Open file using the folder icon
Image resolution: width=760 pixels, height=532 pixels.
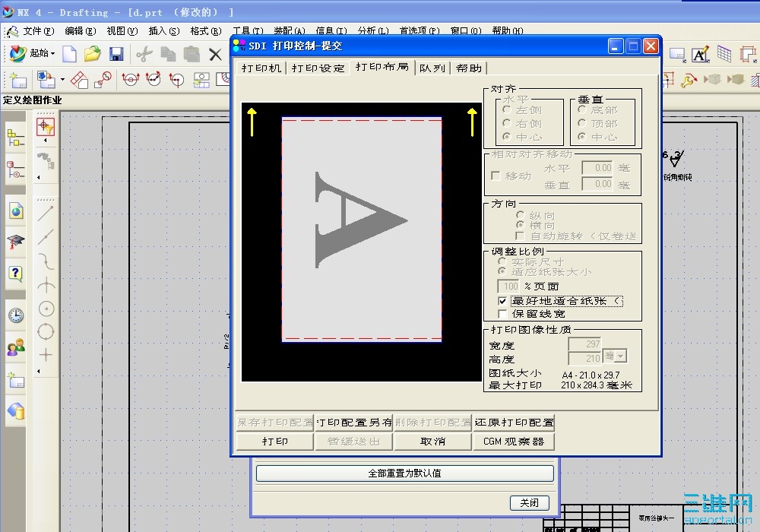(x=92, y=53)
